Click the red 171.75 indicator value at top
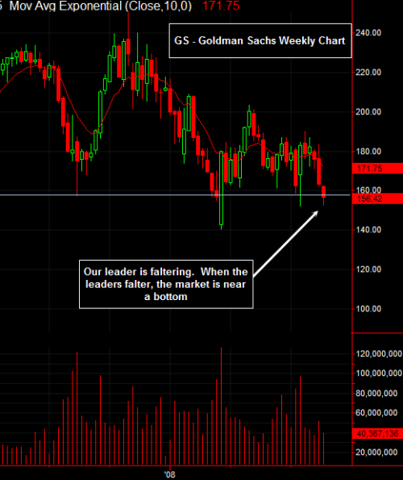The image size is (403, 480). pos(221,6)
